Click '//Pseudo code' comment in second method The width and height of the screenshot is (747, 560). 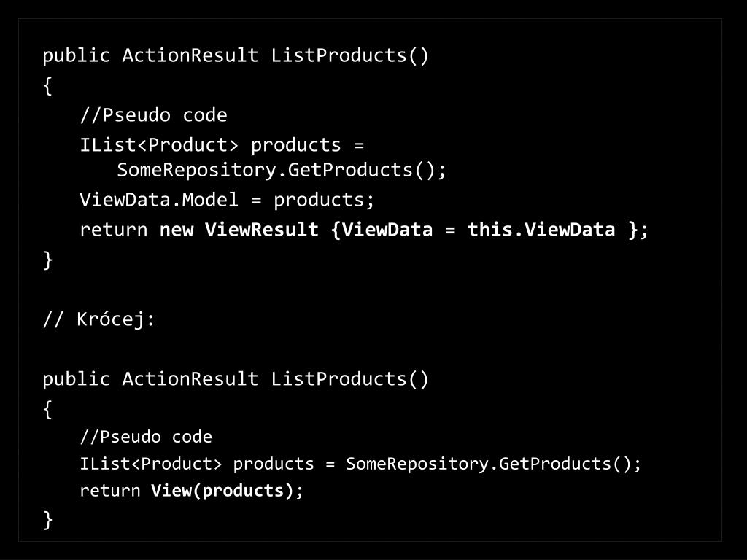pos(146,437)
